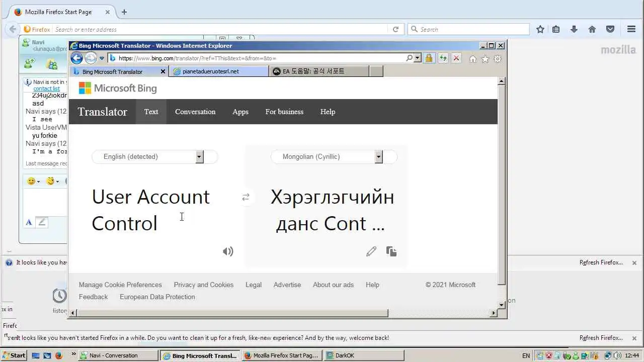Click Internet Explorer forward arrow button
The image size is (644, 362).
pos(91,58)
